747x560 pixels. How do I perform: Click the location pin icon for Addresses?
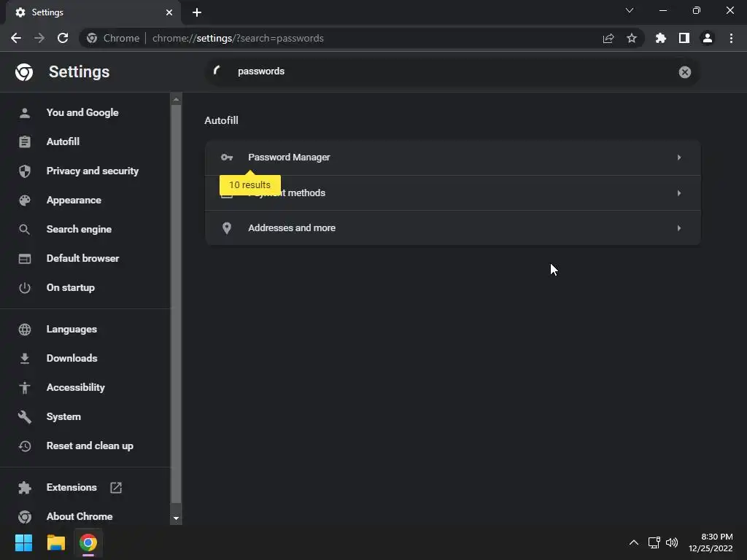(227, 228)
